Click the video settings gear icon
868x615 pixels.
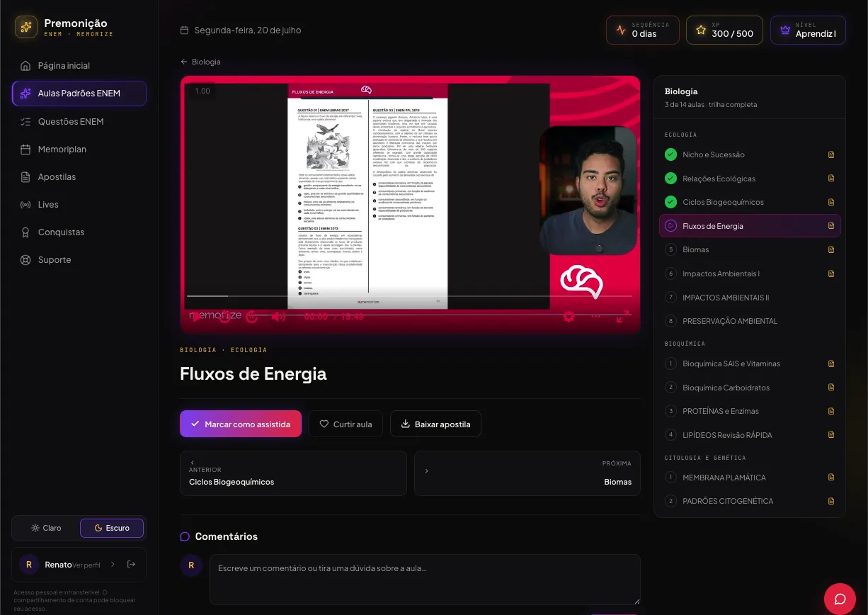click(569, 317)
